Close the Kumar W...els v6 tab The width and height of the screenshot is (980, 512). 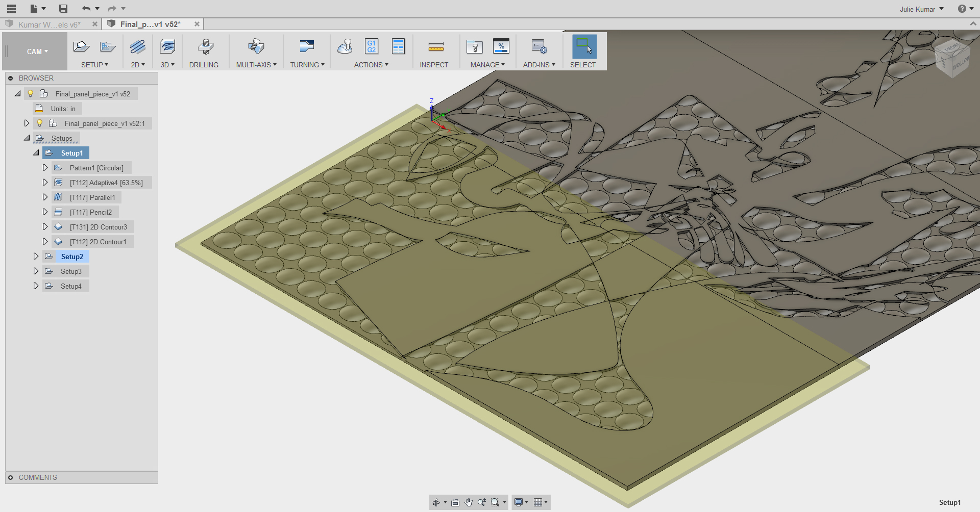pyautogui.click(x=95, y=24)
